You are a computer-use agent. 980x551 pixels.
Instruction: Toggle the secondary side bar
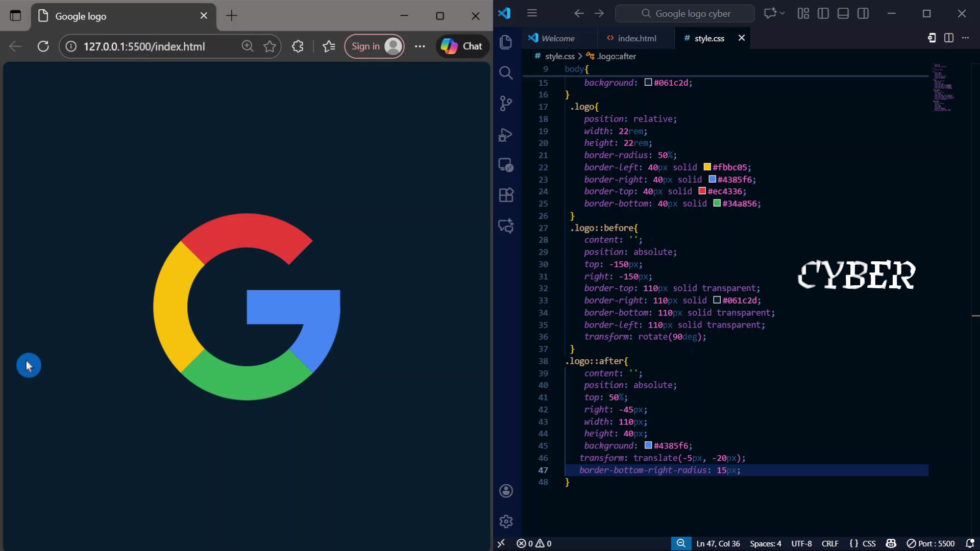(863, 13)
